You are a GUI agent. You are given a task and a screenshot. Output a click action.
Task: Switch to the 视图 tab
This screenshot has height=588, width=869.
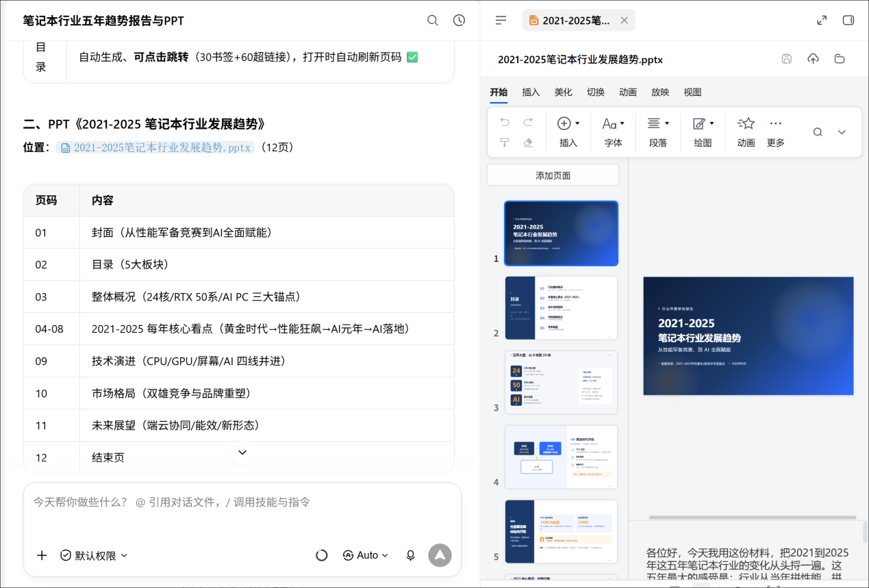692,92
